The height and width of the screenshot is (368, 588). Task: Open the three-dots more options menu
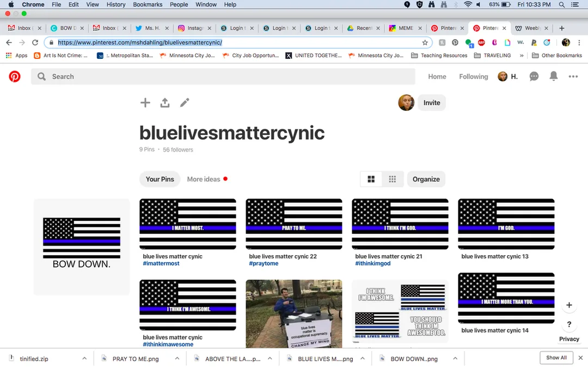(x=573, y=77)
